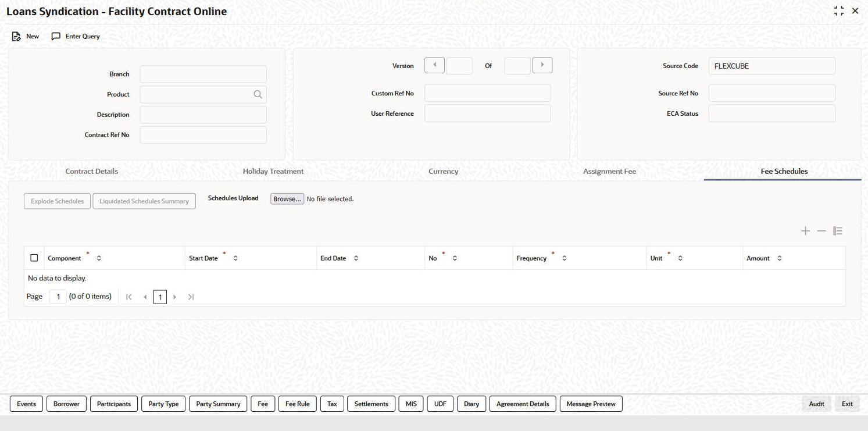868x431 pixels.
Task: Click the Contract Ref No field
Action: click(203, 135)
